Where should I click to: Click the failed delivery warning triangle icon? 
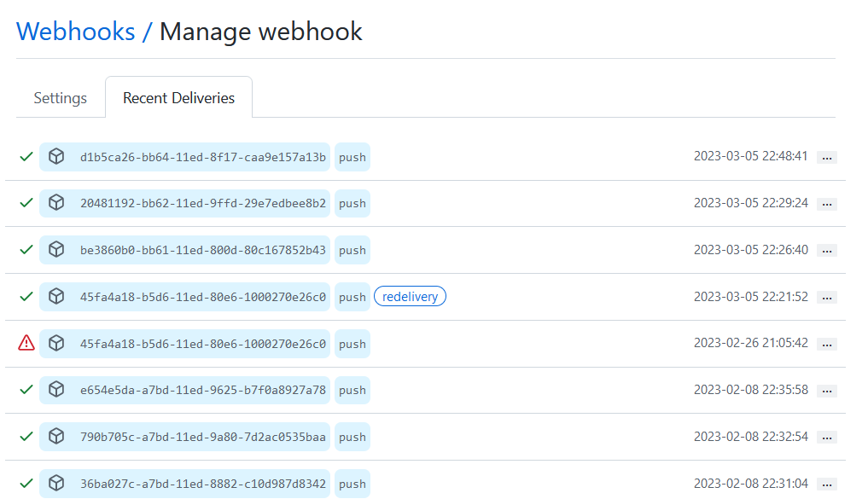[26, 343]
